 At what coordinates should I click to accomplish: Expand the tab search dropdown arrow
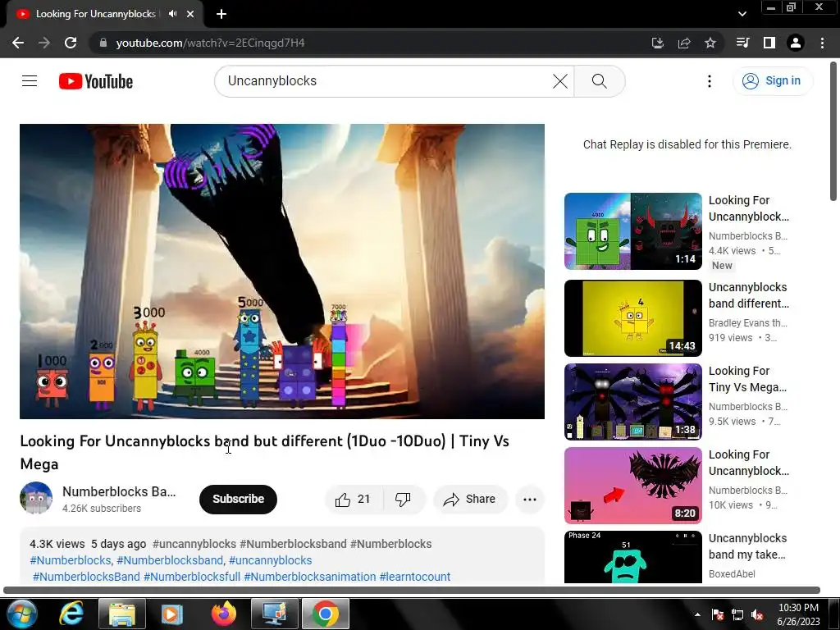tap(742, 14)
